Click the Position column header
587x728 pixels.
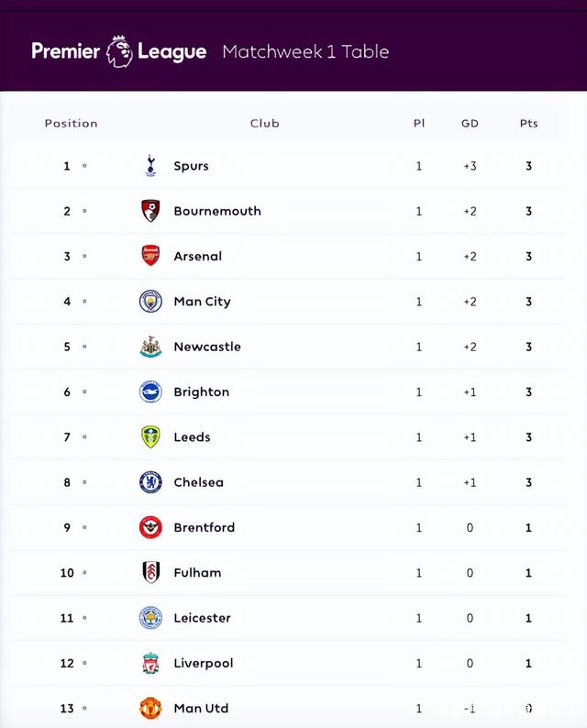pyautogui.click(x=71, y=124)
